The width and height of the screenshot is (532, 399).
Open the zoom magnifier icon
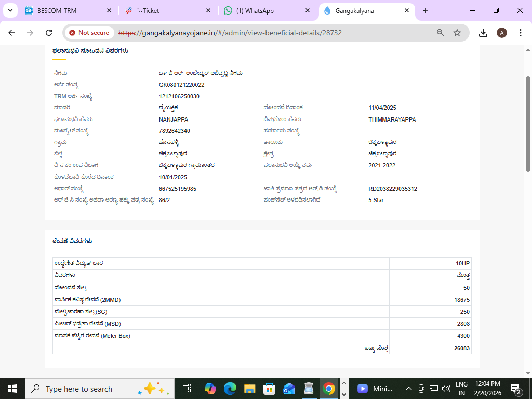(x=441, y=33)
